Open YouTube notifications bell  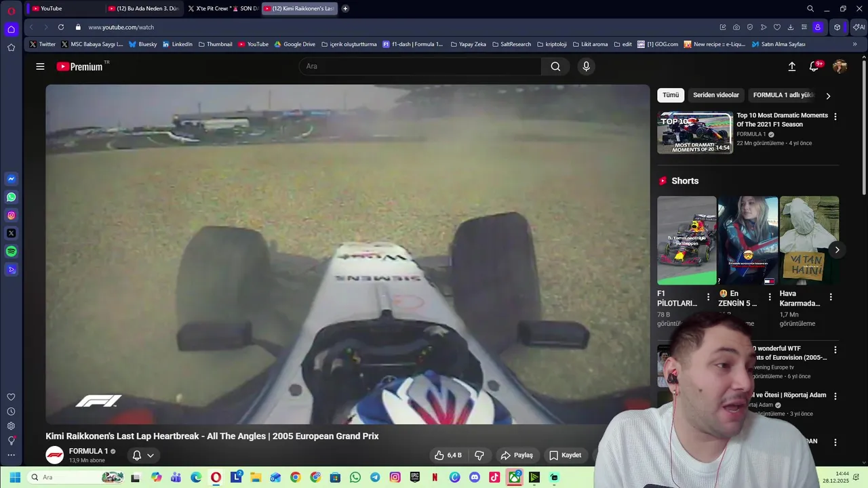pos(814,66)
